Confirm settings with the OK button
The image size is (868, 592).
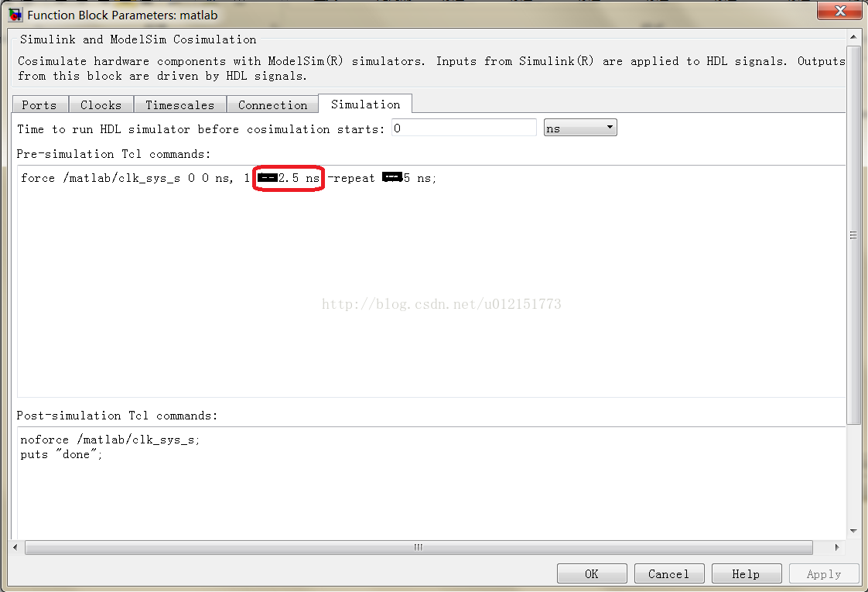(592, 573)
